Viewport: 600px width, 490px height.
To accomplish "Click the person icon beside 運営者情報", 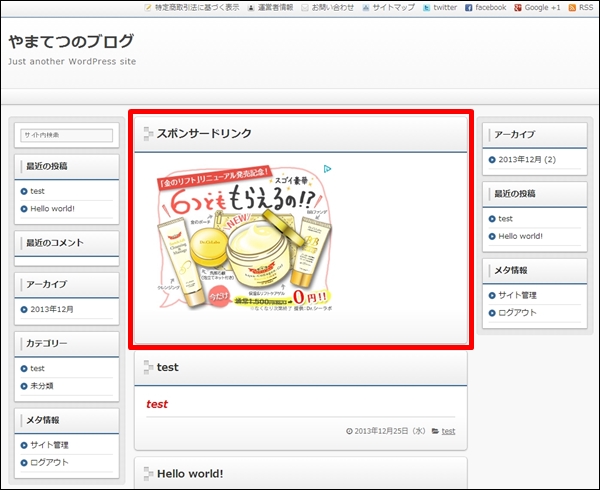I will tap(251, 8).
